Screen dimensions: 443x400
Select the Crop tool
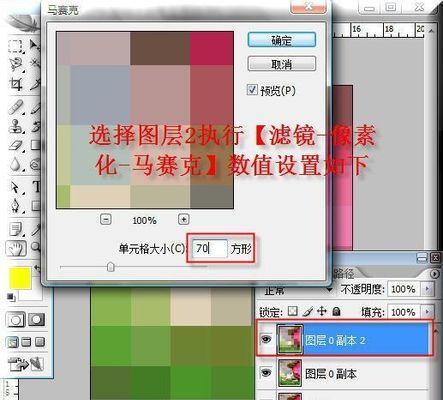coord(16,83)
